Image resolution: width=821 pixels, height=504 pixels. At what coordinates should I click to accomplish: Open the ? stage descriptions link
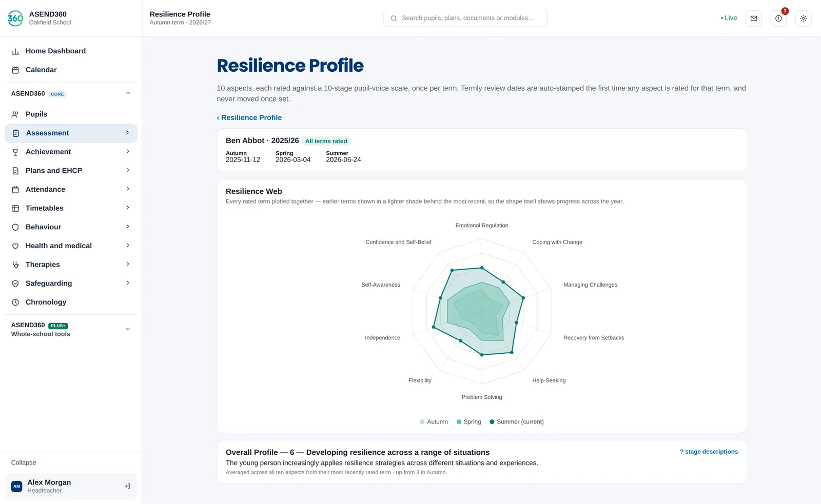pyautogui.click(x=709, y=452)
